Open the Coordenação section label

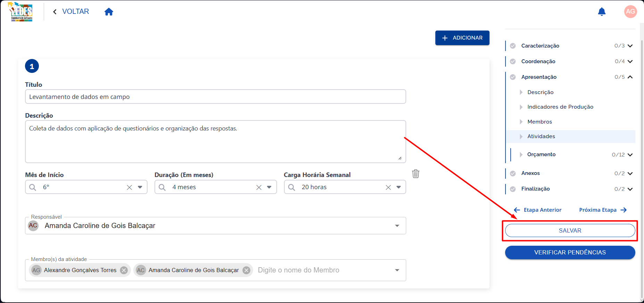click(x=538, y=61)
